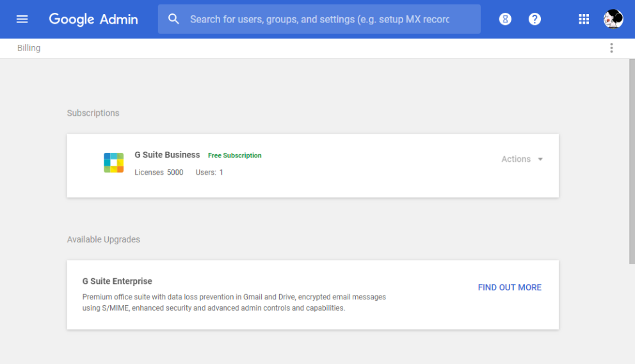This screenshot has height=364, width=635.
Task: Click the Subscriptions section heading
Action: [x=93, y=113]
